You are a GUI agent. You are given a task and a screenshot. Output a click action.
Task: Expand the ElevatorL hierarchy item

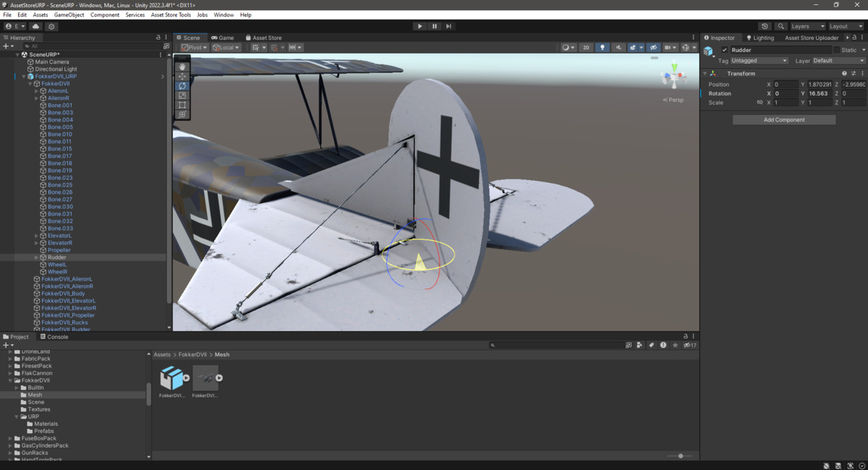pyautogui.click(x=35, y=235)
